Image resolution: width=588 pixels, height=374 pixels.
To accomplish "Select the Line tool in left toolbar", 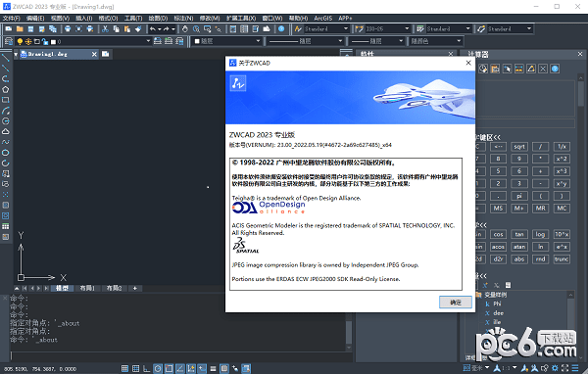I will point(5,58).
